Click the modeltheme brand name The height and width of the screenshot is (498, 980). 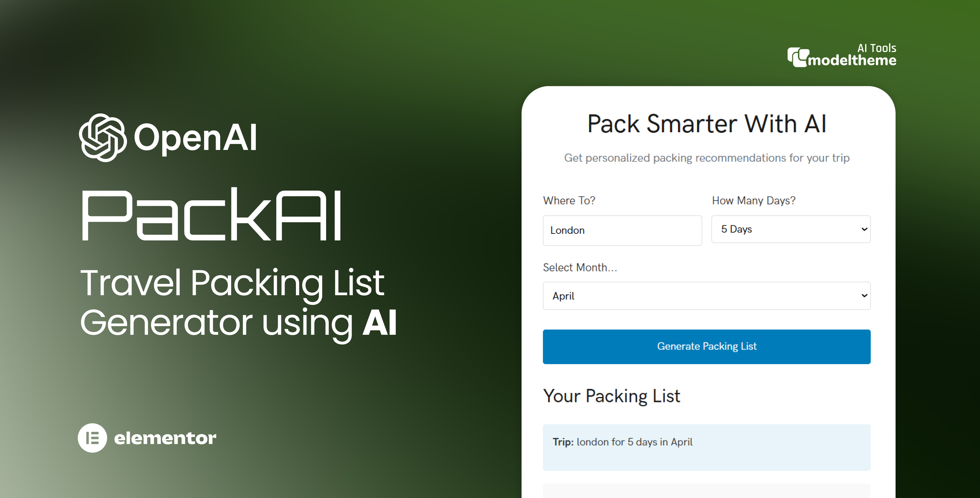(852, 60)
